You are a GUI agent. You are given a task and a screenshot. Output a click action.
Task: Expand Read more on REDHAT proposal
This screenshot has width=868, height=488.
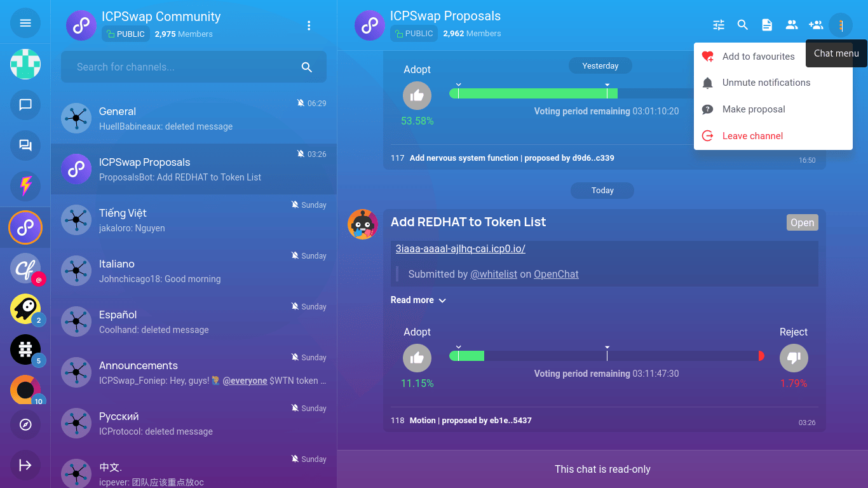(x=418, y=300)
